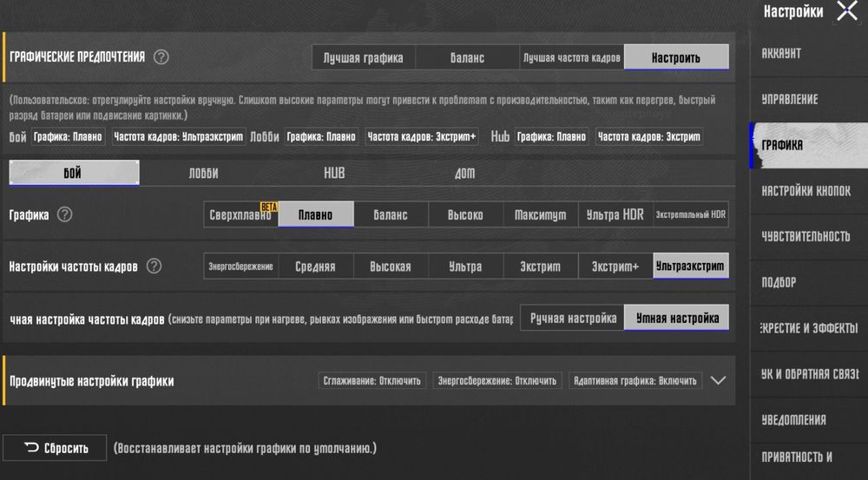Set frame rate to Экстрим+

(615, 266)
